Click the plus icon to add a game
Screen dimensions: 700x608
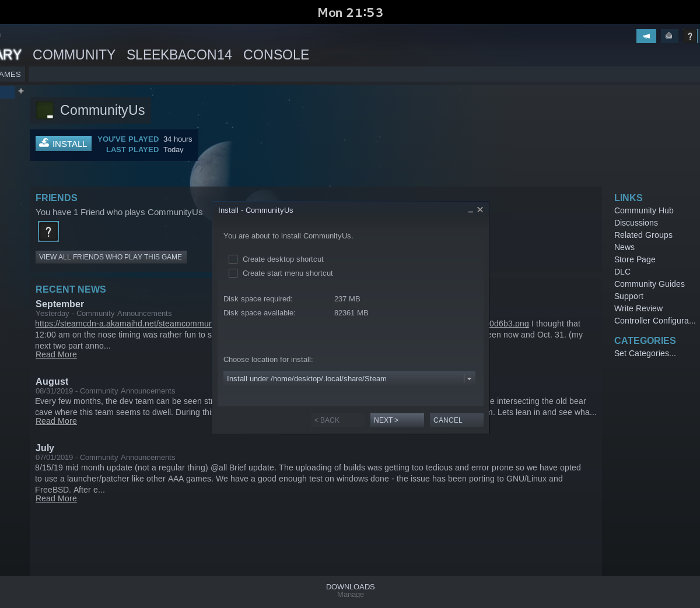pos(21,91)
